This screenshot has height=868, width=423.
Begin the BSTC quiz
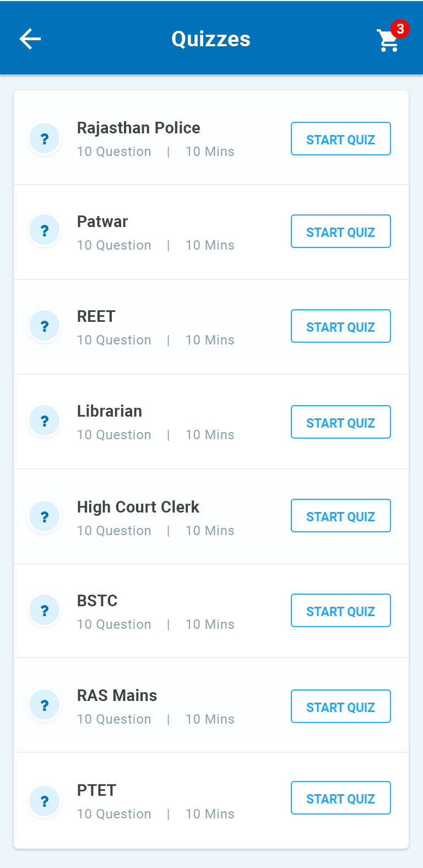pyautogui.click(x=340, y=611)
